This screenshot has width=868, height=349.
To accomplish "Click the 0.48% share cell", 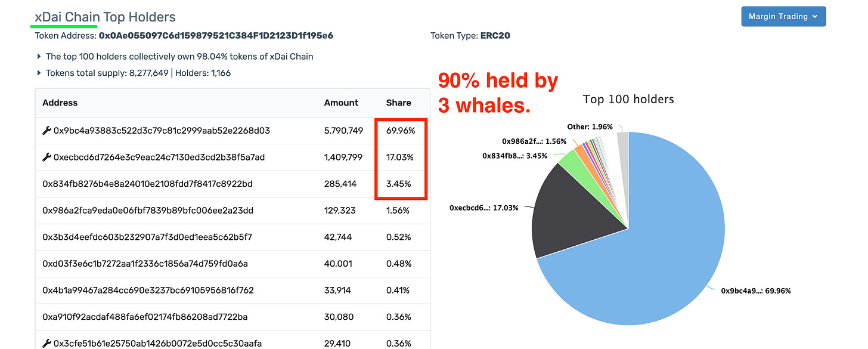I will point(398,264).
